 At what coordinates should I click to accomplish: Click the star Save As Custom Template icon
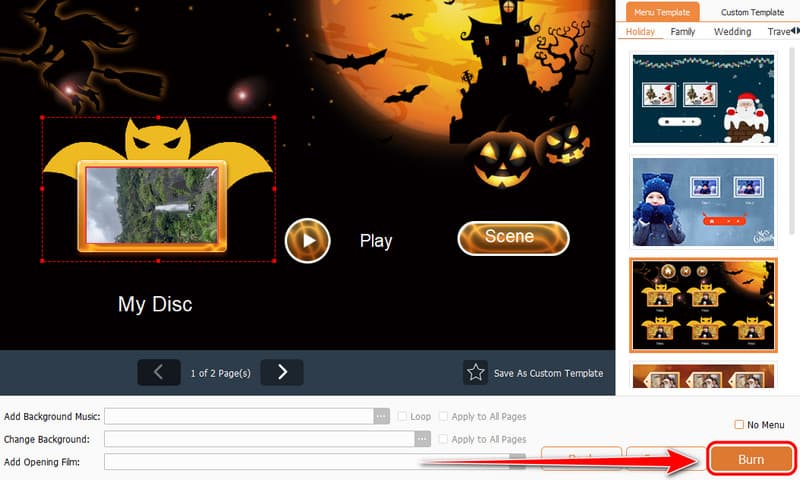476,373
